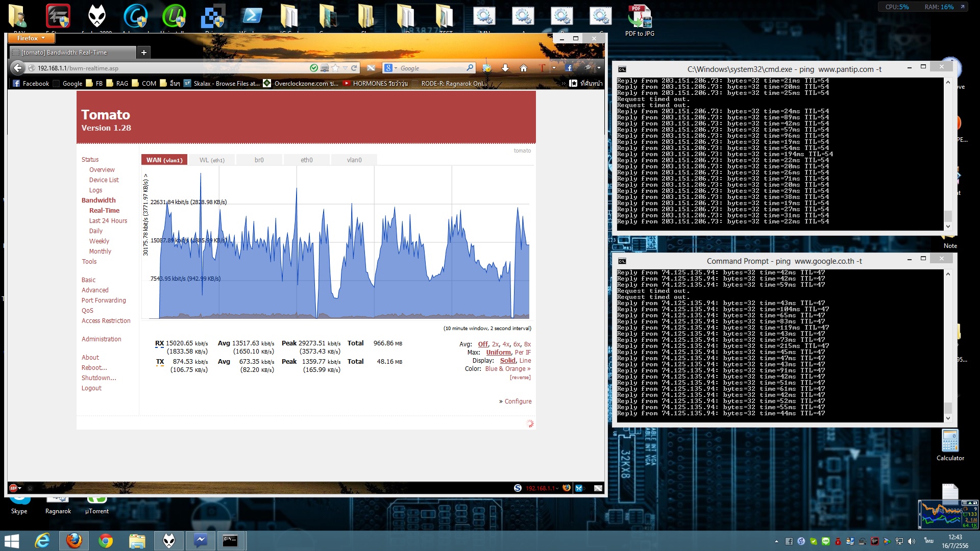Reload the page with the refresh icon
Viewport: 980px width, 551px height.
(x=354, y=68)
